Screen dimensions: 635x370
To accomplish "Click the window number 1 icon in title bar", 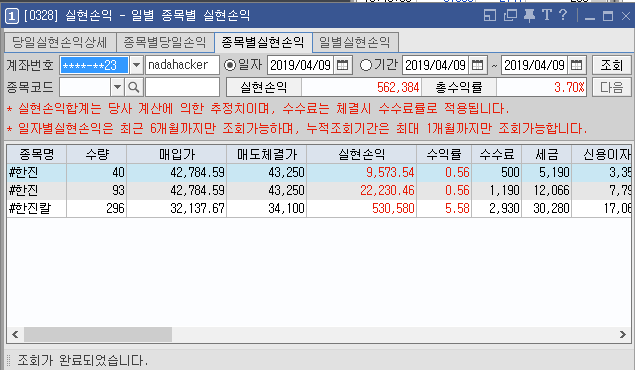I will point(11,16).
